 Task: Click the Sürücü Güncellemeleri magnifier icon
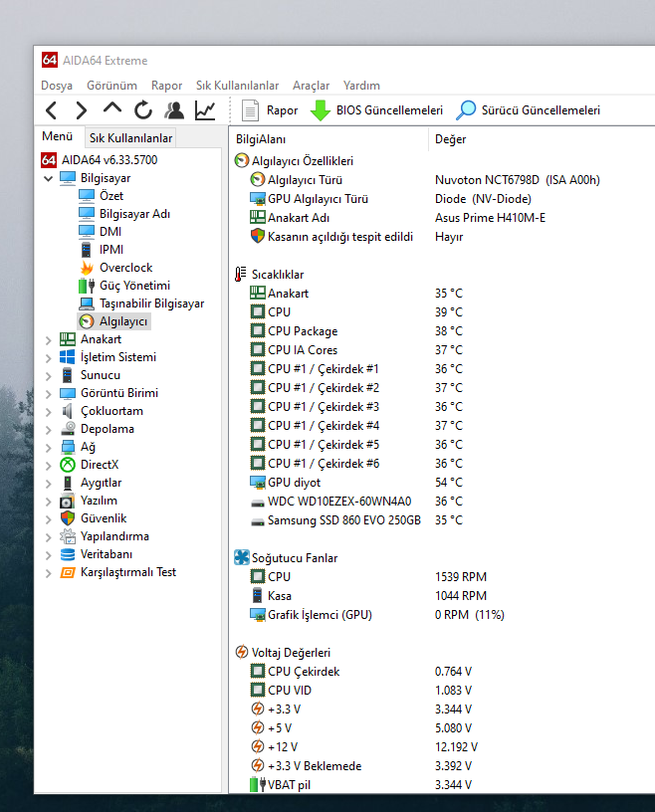click(466, 110)
